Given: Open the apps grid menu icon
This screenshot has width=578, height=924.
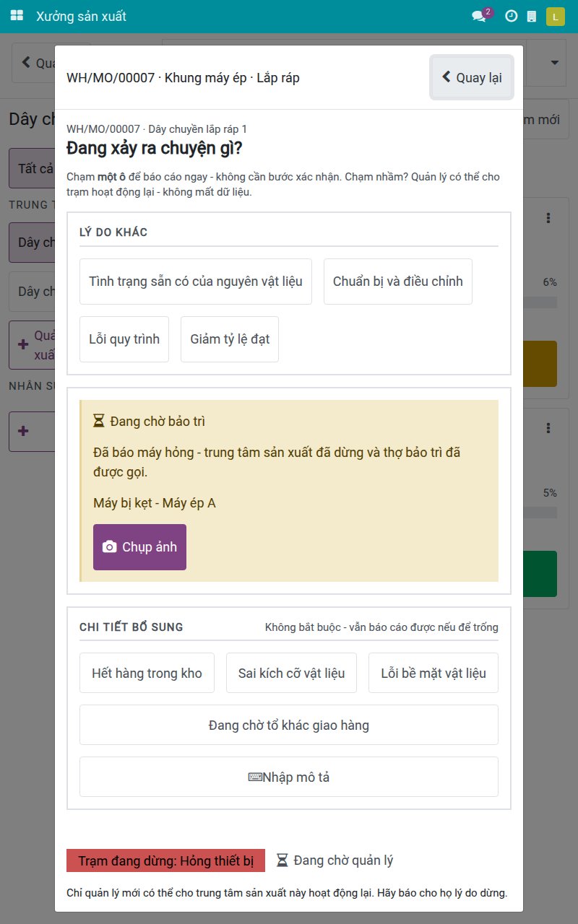Looking at the screenshot, I should (x=17, y=16).
